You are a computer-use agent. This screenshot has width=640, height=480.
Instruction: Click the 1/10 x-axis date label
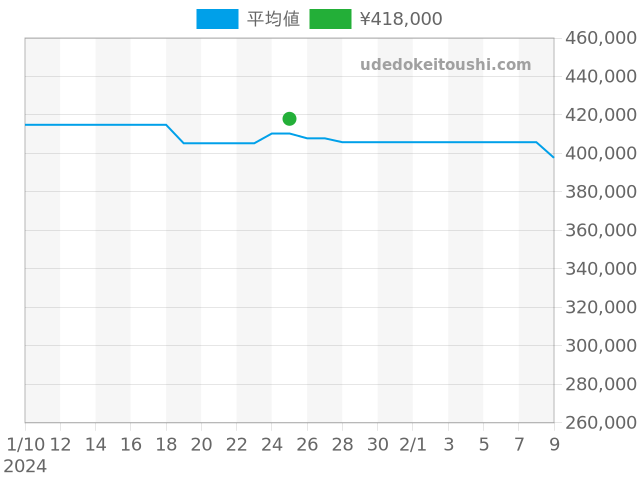point(25,444)
